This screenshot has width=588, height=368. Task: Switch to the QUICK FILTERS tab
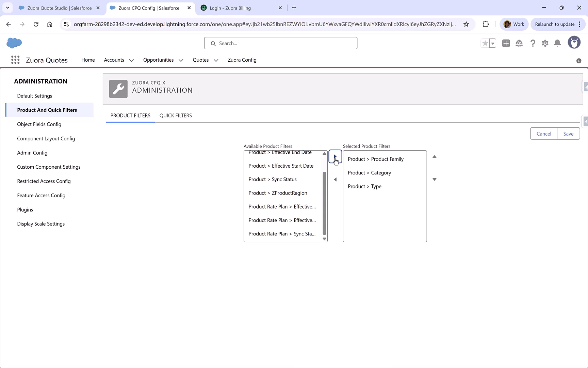tap(176, 116)
